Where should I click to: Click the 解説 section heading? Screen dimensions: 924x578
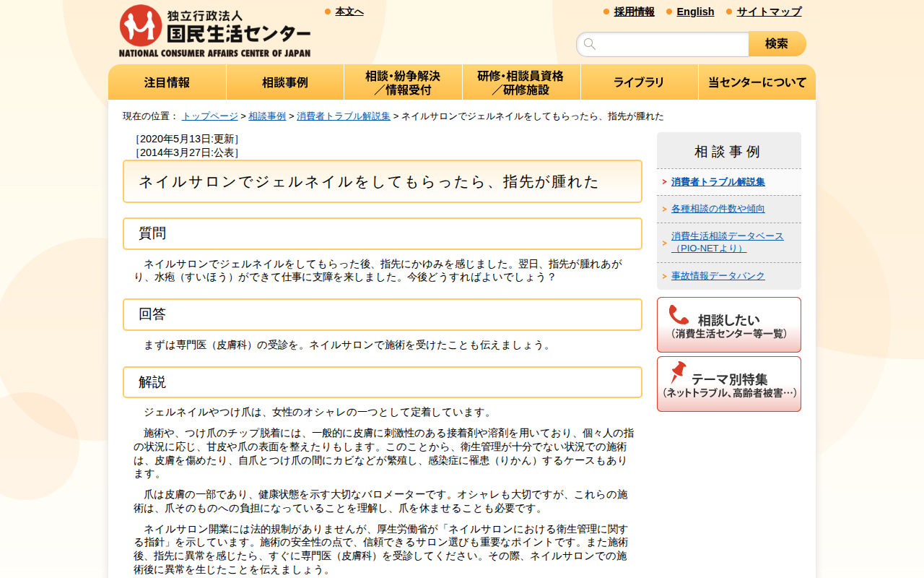(383, 382)
